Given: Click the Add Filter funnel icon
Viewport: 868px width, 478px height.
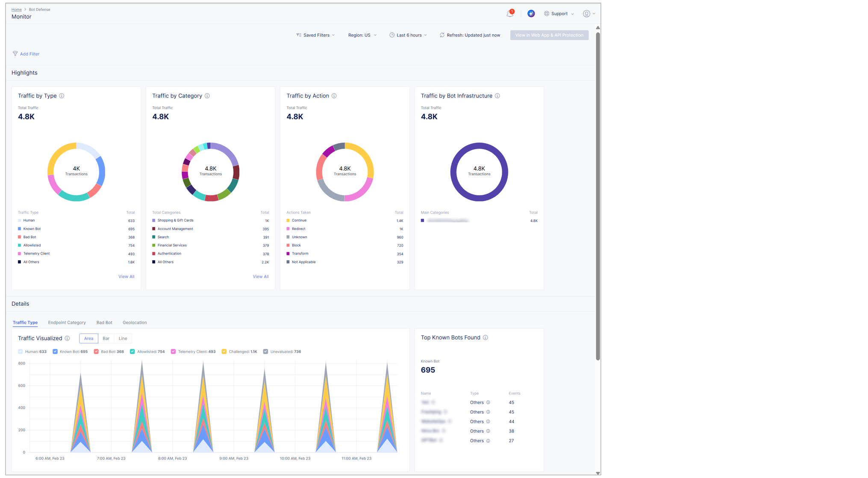Looking at the screenshot, I should pos(15,54).
